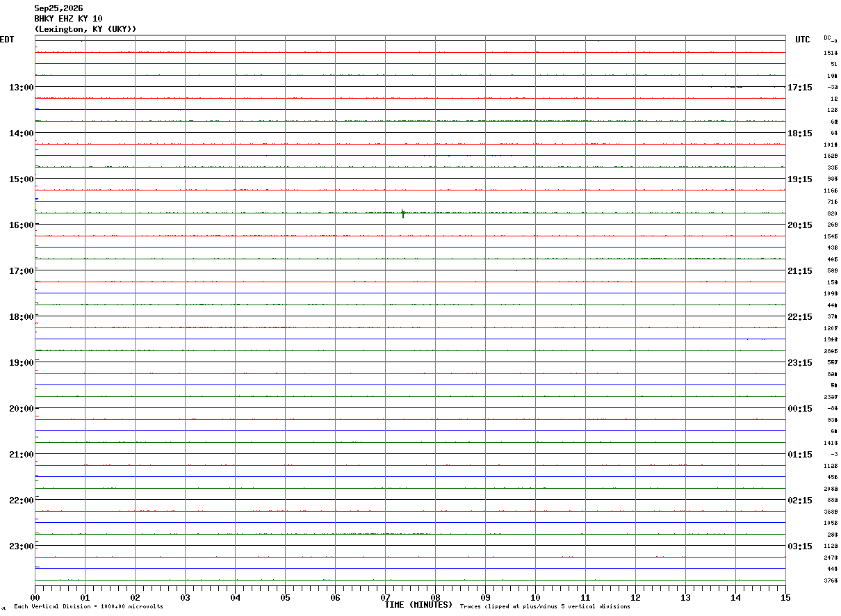
Task: Click the green seismic spike near minute 07
Action: (x=403, y=213)
